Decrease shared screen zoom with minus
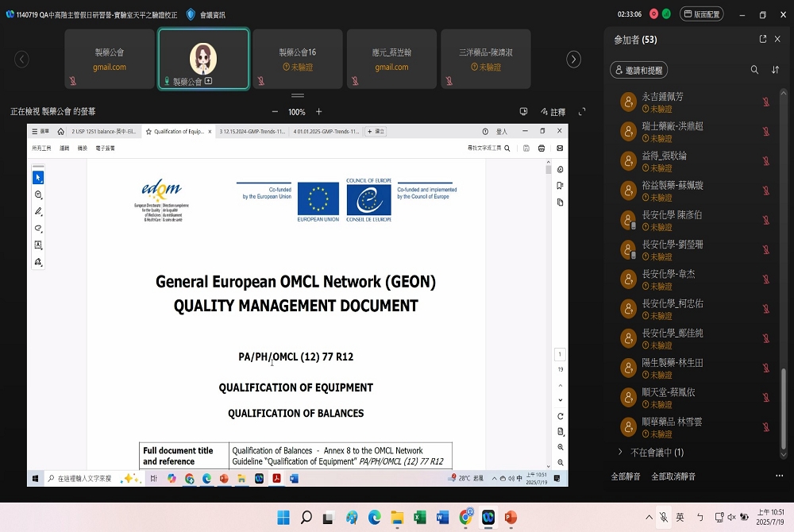Viewport: 794px width, 532px height. [x=275, y=112]
